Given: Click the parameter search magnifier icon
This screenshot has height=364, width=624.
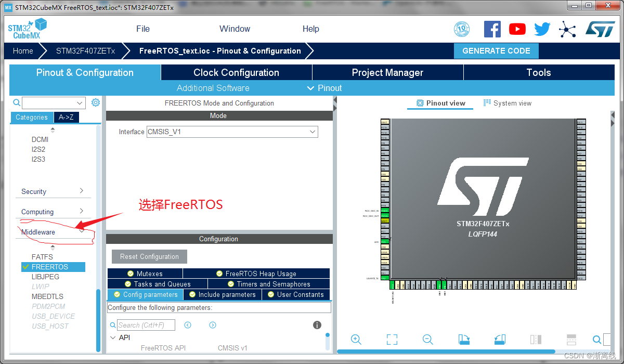Looking at the screenshot, I should 112,325.
